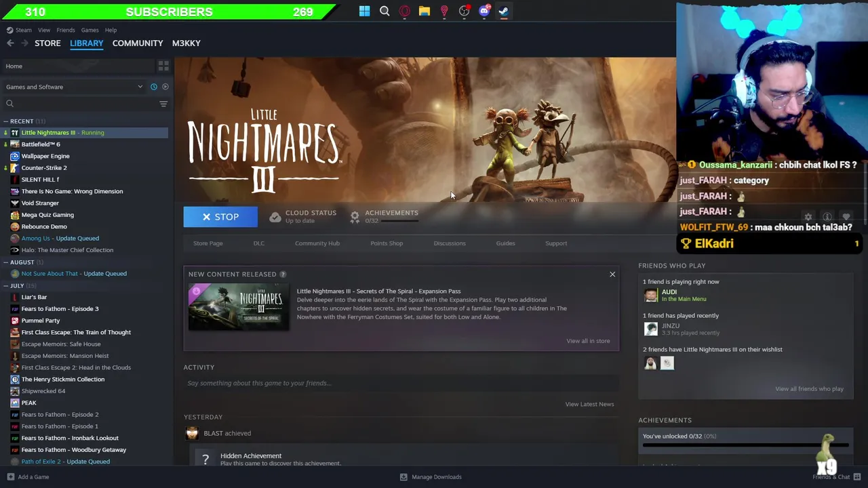The height and width of the screenshot is (488, 868).
Task: Switch library to the grid view icon
Action: point(163,66)
